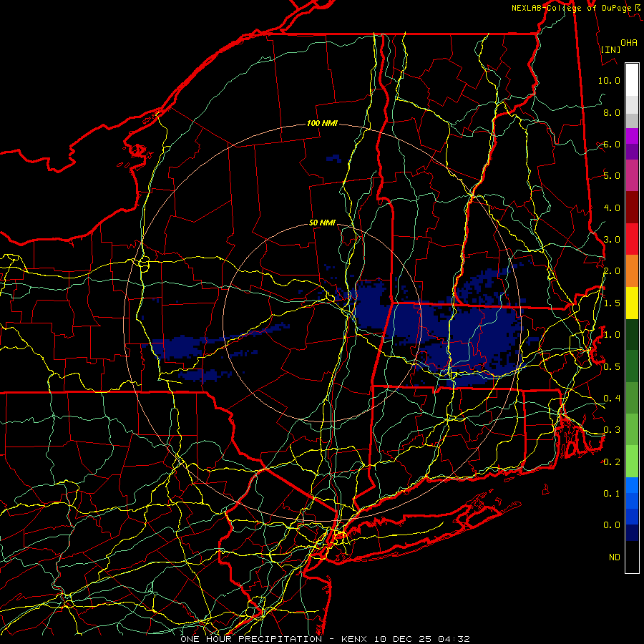Click the 0.5 legend value
The width and height of the screenshot is (644, 644).
click(x=612, y=366)
